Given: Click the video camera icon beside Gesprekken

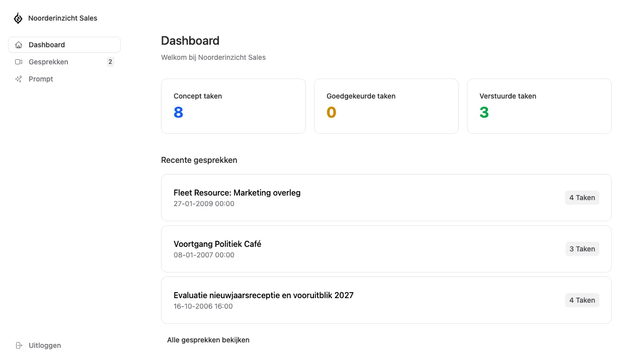Looking at the screenshot, I should tap(19, 62).
